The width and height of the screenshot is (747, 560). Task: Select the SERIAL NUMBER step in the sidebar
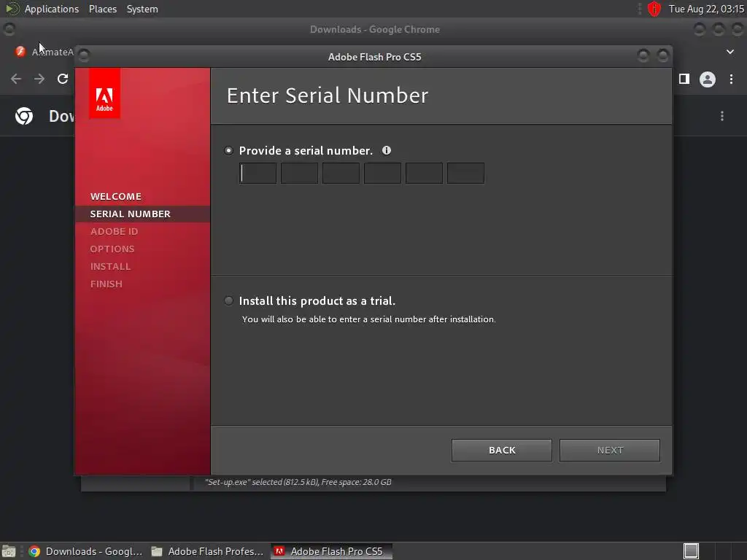[142, 214]
